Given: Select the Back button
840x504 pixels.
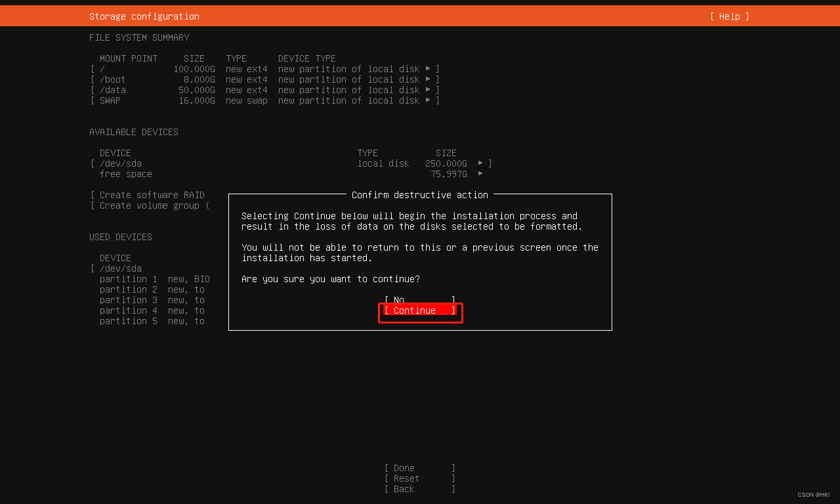Looking at the screenshot, I should coord(420,489).
